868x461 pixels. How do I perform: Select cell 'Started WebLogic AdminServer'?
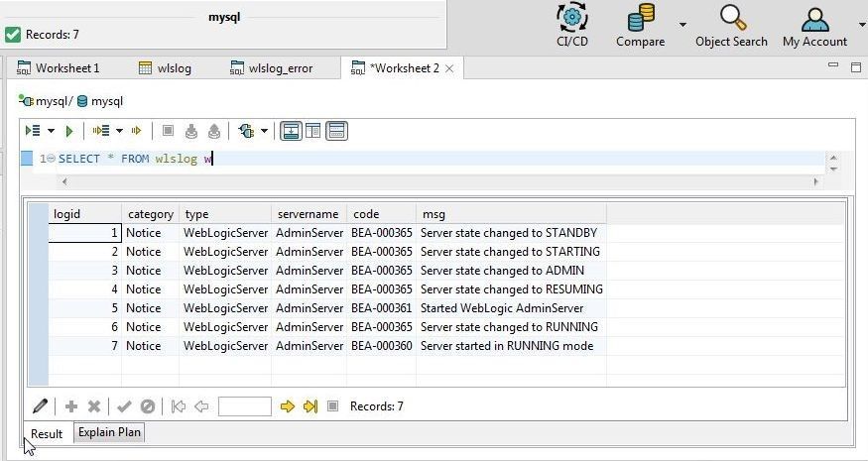click(x=511, y=308)
